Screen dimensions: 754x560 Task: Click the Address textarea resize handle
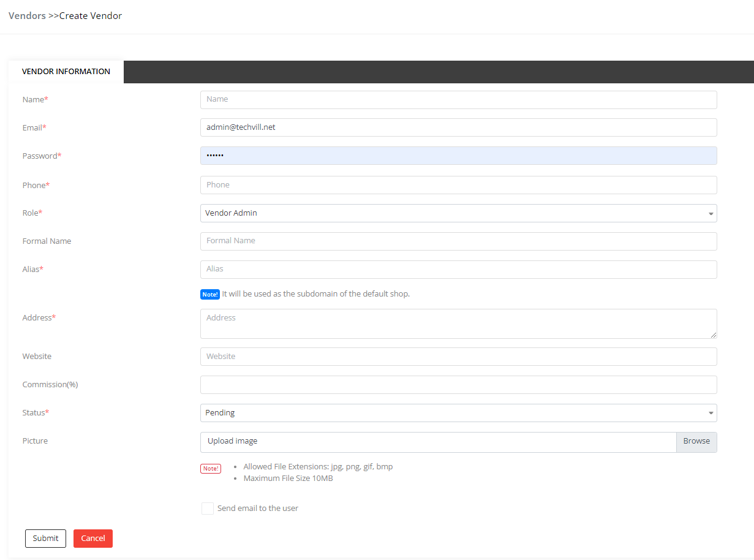[x=714, y=335]
